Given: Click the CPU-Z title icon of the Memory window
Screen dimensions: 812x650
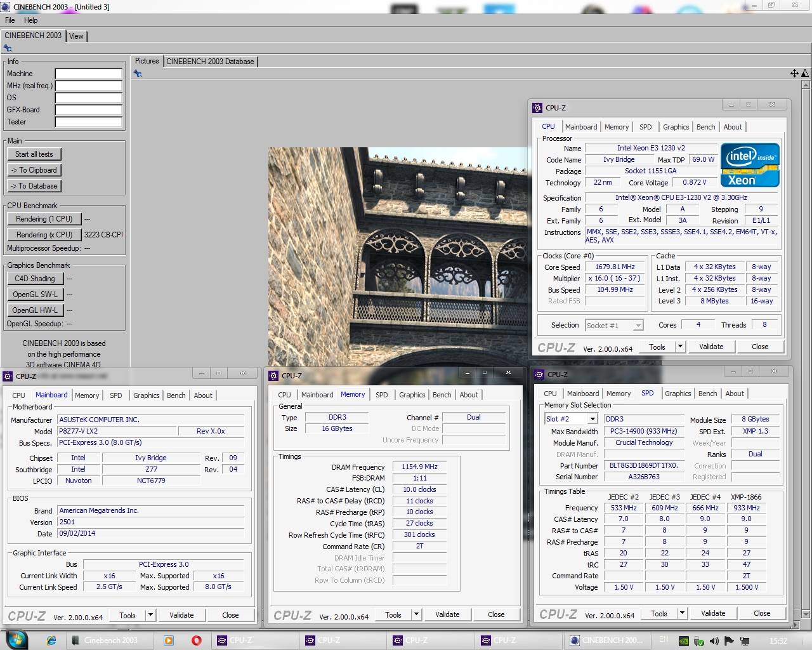Looking at the screenshot, I should pyautogui.click(x=273, y=376).
